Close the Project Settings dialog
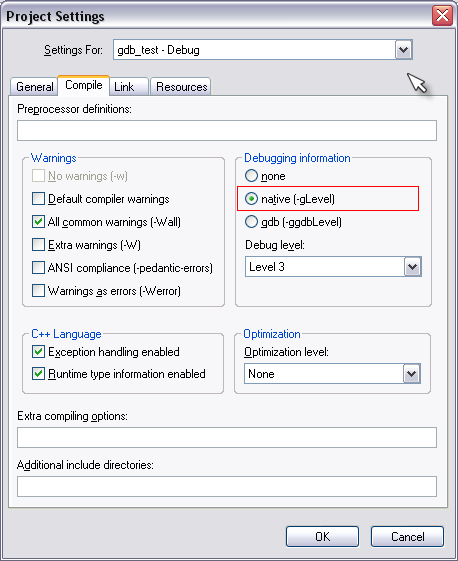Screen dimensions: 458x561 tap(442, 16)
